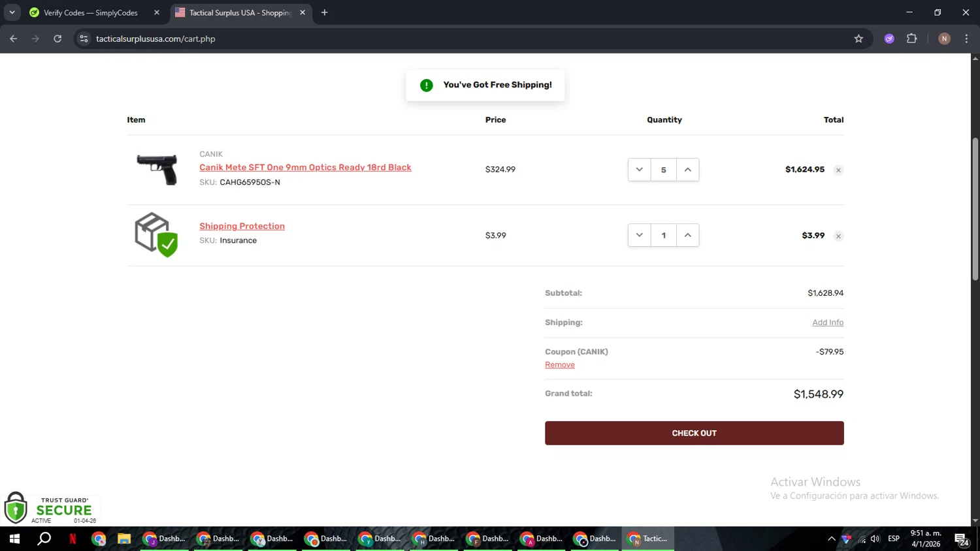
Task: Reload the cart page
Action: click(x=57, y=39)
